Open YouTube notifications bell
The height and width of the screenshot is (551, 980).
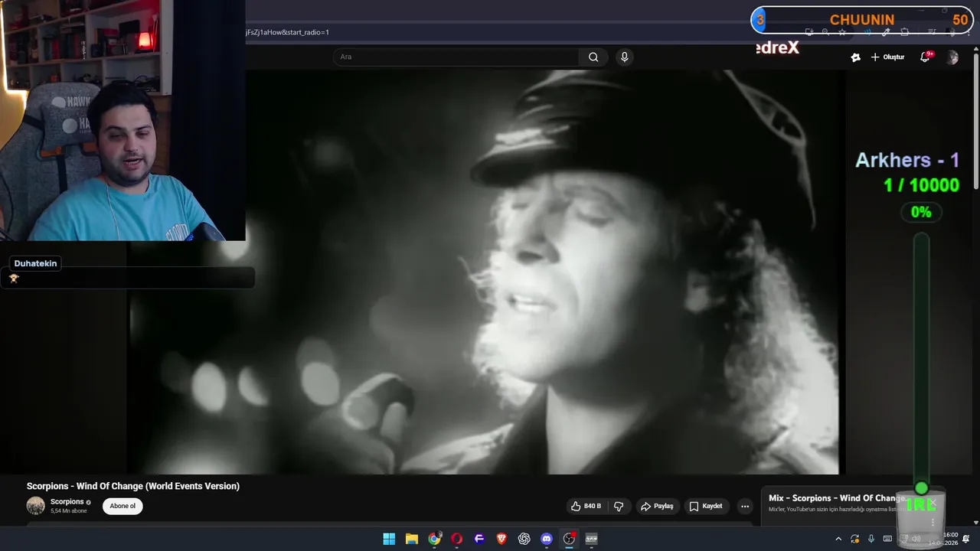pyautogui.click(x=925, y=57)
